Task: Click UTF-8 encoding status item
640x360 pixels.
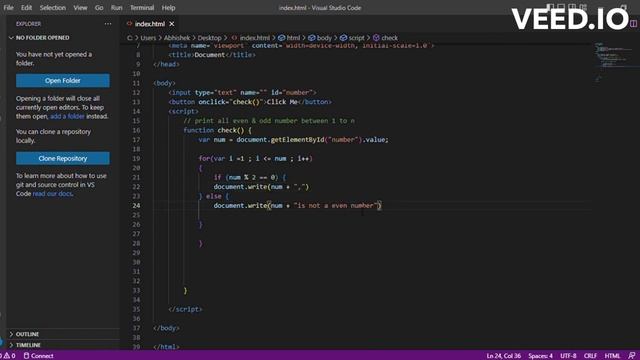Action: pos(568,356)
